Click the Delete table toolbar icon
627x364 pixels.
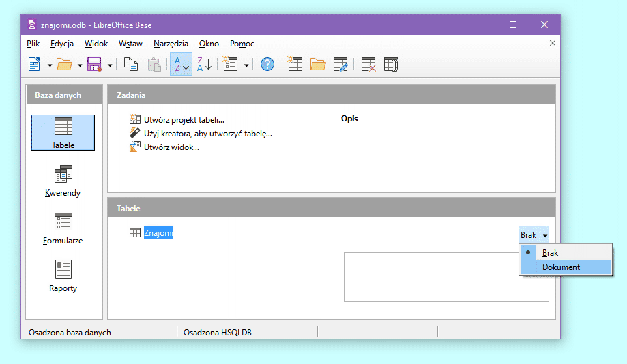[x=368, y=64]
